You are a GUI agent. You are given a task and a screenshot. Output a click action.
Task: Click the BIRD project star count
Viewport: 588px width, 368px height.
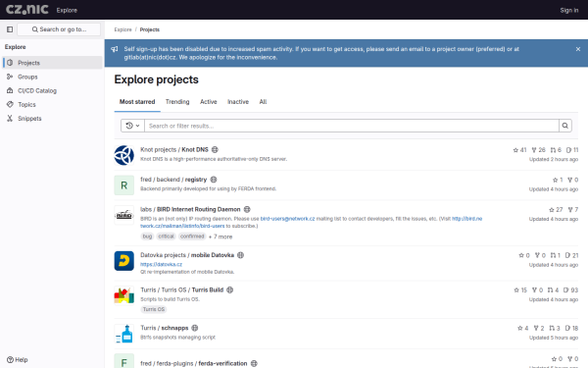pyautogui.click(x=556, y=210)
